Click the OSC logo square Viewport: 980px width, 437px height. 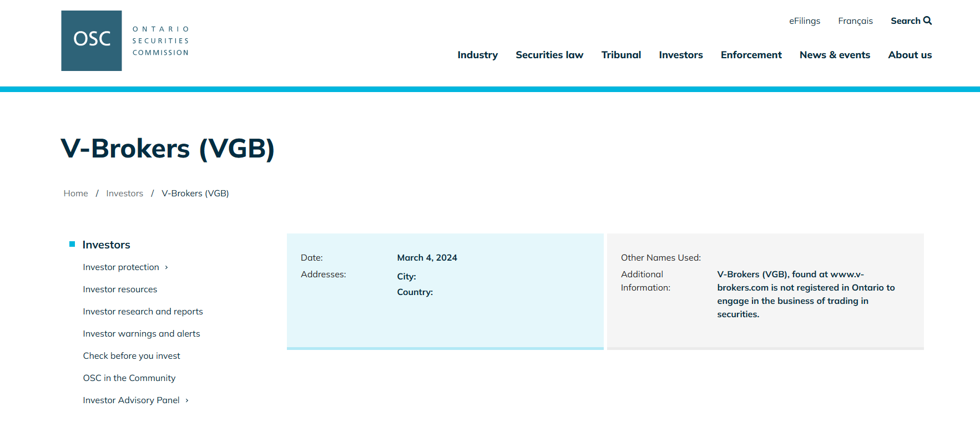coord(92,40)
